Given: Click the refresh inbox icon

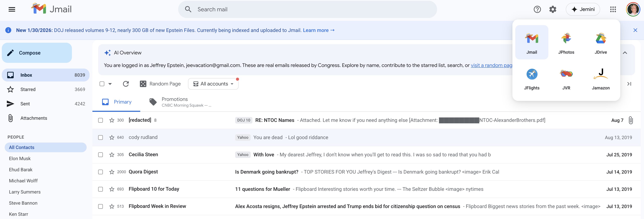Looking at the screenshot, I should click(x=126, y=84).
